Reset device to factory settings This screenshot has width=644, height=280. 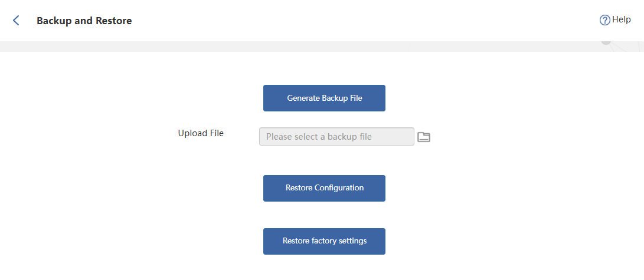[x=324, y=241]
